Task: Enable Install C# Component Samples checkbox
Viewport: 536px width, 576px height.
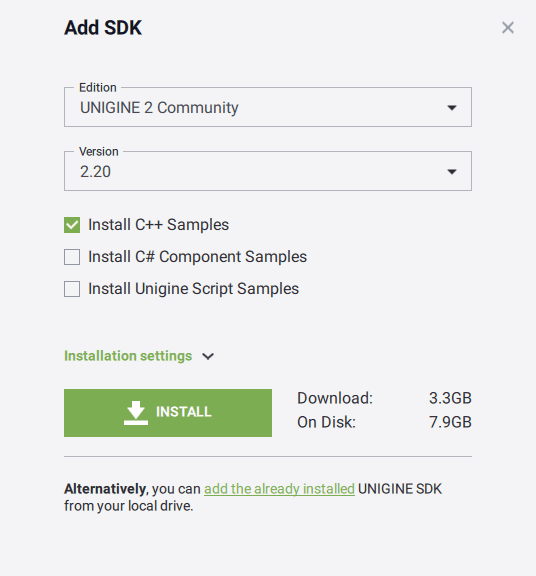Action: tap(72, 257)
